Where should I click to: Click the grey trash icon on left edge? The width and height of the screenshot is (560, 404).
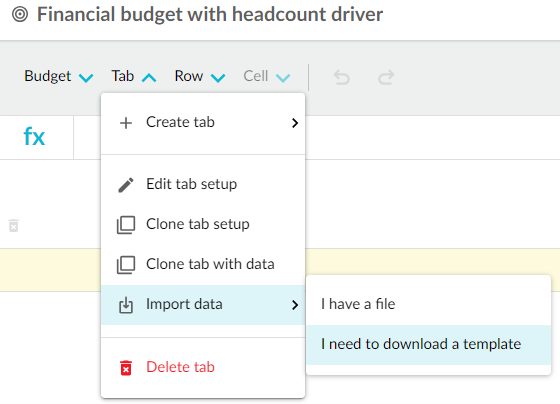pos(14,226)
